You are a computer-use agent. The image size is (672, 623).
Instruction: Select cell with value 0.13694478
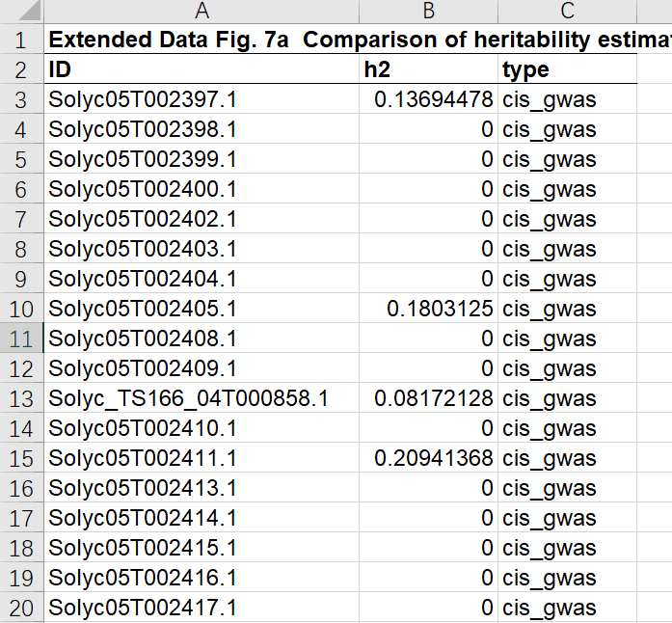[428, 99]
